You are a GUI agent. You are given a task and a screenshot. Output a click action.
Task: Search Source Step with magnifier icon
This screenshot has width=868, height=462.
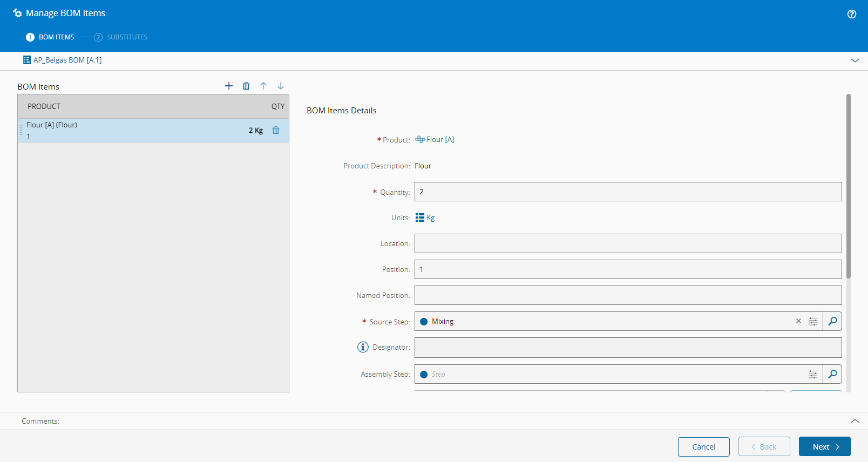click(x=832, y=321)
